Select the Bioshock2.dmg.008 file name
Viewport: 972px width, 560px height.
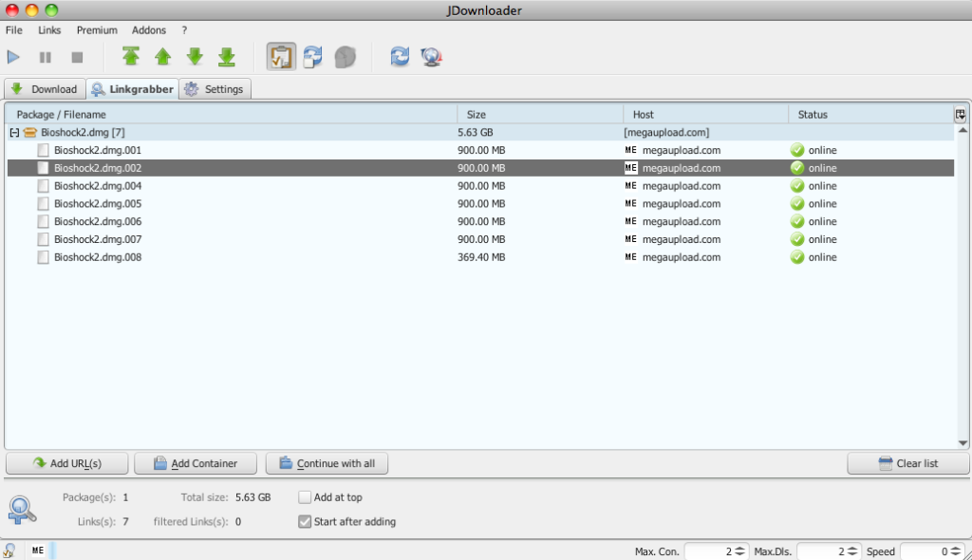[98, 256]
